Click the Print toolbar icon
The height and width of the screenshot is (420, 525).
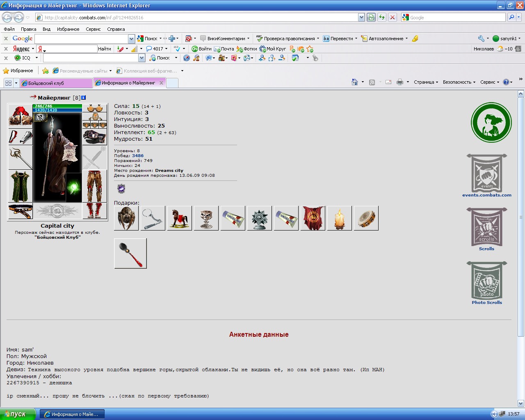coord(400,82)
